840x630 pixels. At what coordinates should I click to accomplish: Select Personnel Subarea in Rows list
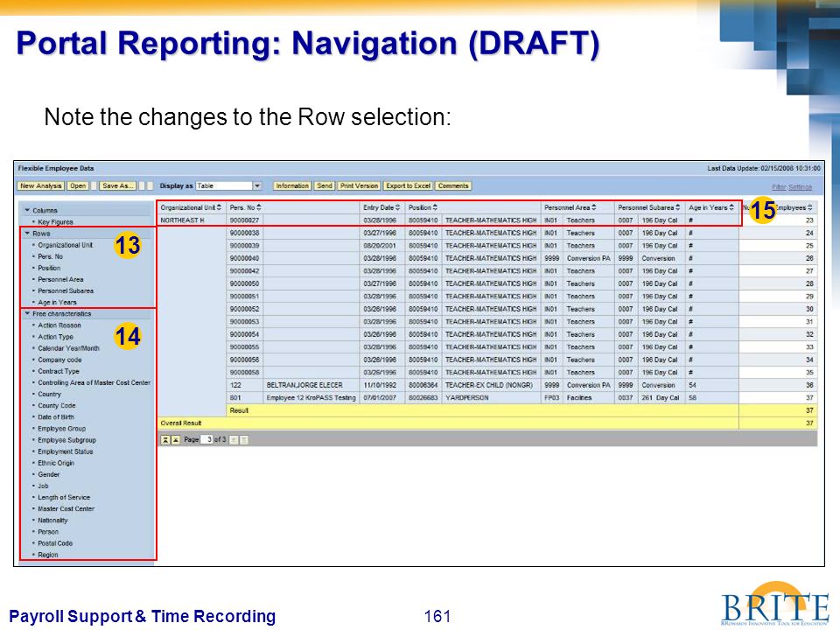point(66,290)
